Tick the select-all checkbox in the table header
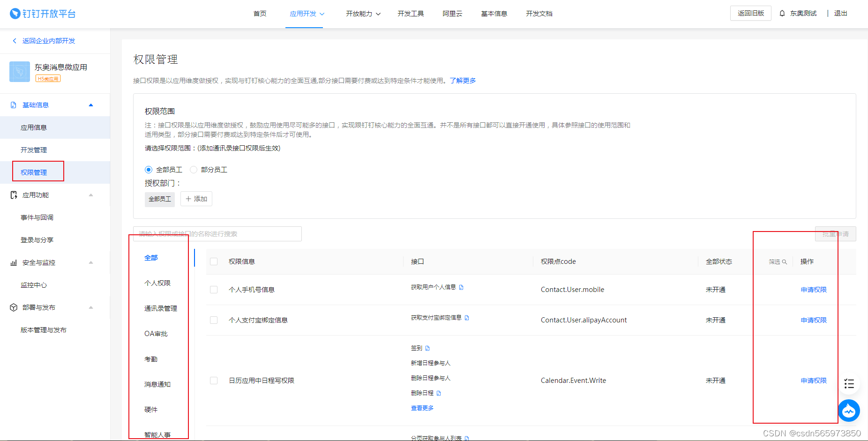Screen dimensions: 868x441 coord(214,262)
